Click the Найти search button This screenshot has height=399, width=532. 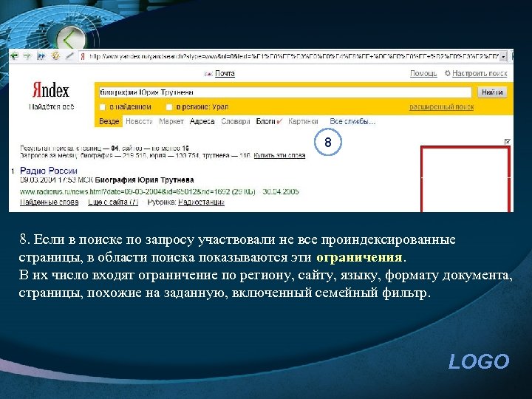(492, 92)
